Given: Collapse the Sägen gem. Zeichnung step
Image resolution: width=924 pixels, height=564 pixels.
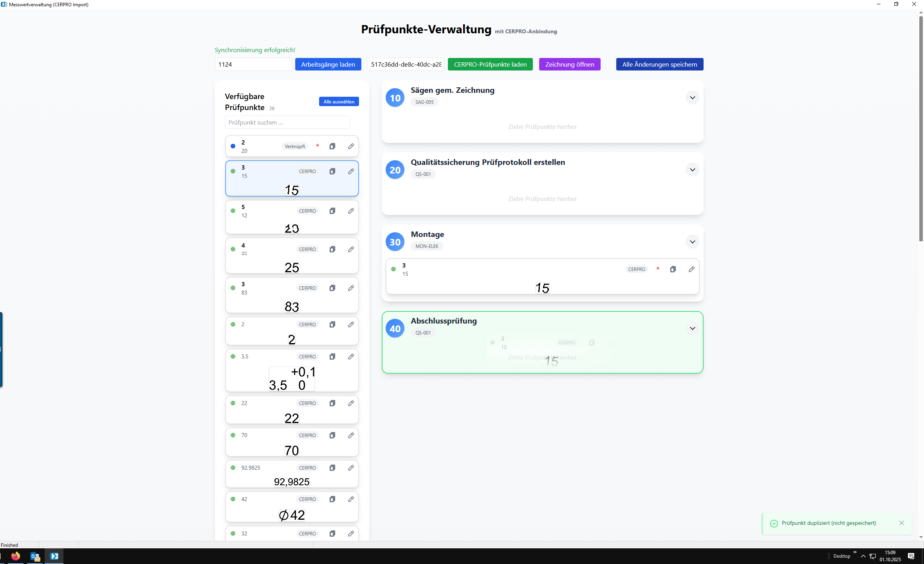Looking at the screenshot, I should coord(692,98).
